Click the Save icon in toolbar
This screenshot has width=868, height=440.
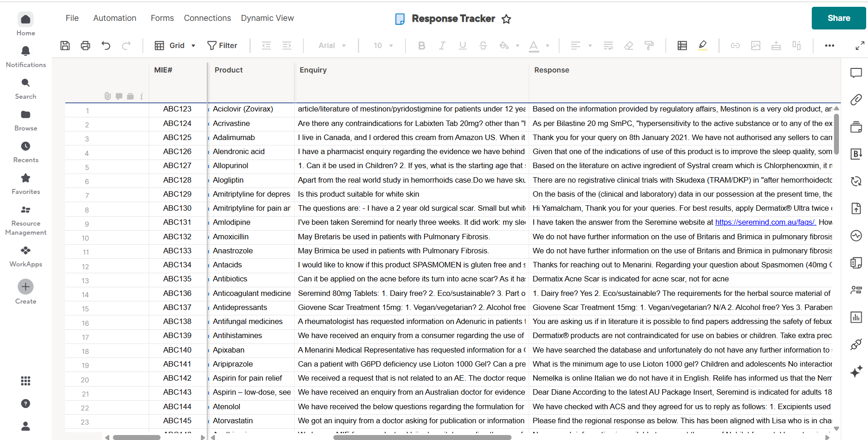click(65, 45)
